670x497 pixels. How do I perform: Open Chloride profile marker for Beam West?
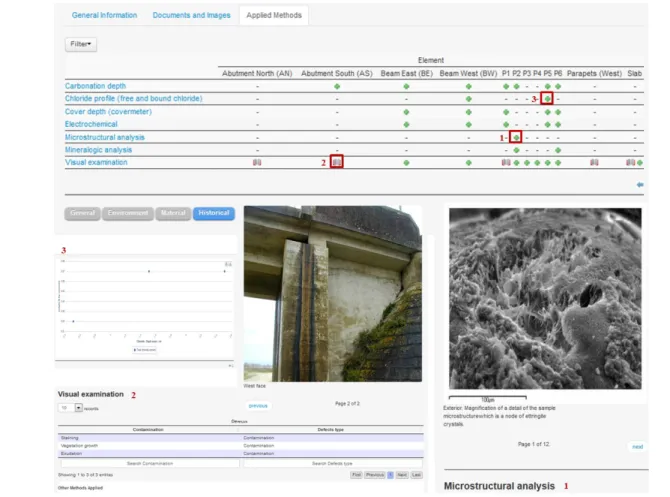[x=469, y=99]
